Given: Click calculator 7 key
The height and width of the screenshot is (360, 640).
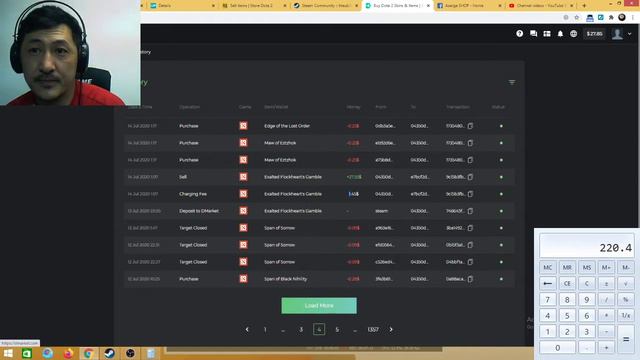Looking at the screenshot, I should pyautogui.click(x=548, y=300).
